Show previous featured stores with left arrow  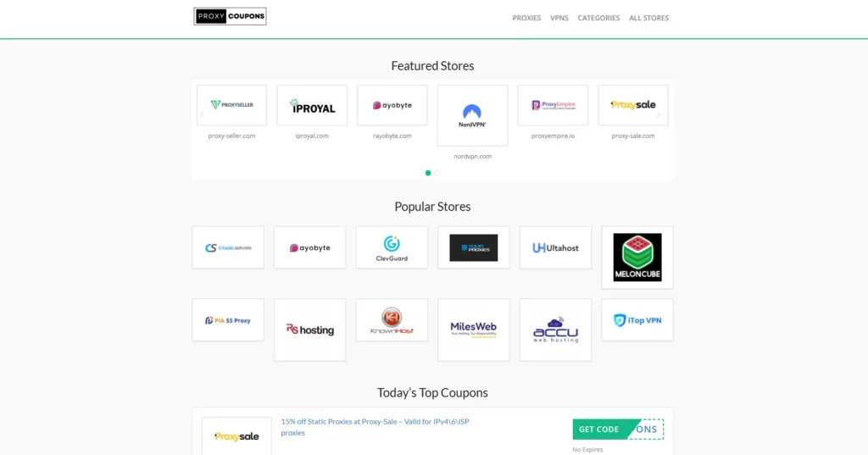pos(202,115)
